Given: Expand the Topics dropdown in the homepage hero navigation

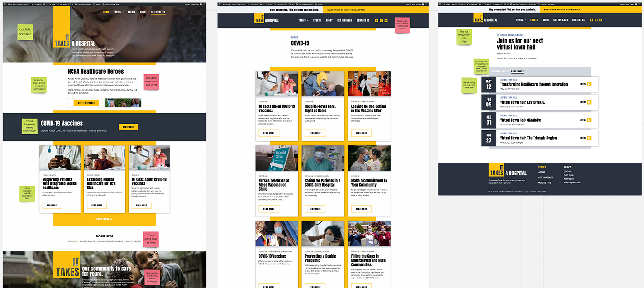Looking at the screenshot, I should (x=118, y=12).
